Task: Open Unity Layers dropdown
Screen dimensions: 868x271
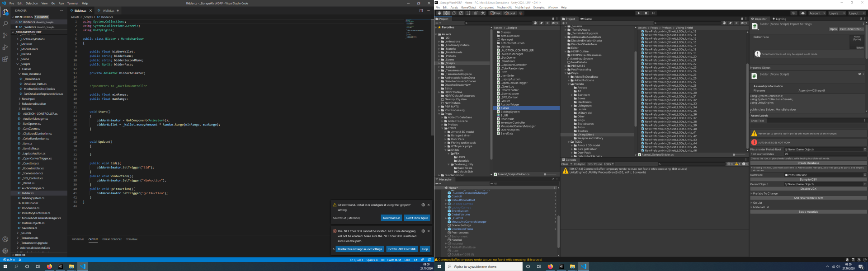Action: 837,13
